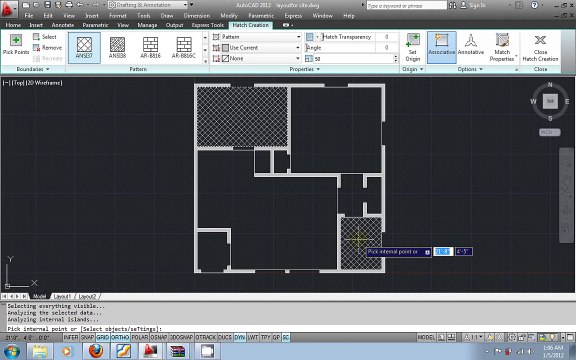Toggle DYN dynamic input in status bar

[240, 337]
